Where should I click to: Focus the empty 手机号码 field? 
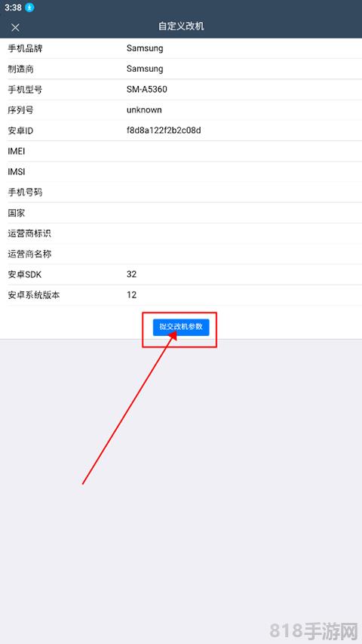coord(244,193)
